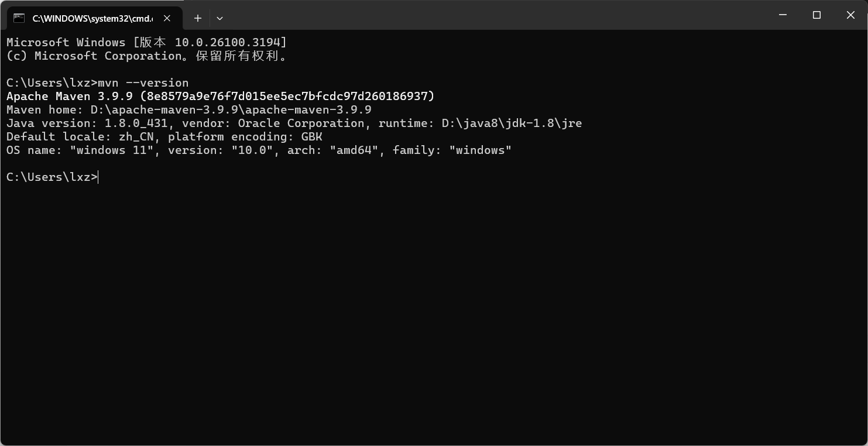
Task: Click the runtime path D:\java8\jdk-1.8\jre
Action: [x=512, y=123]
